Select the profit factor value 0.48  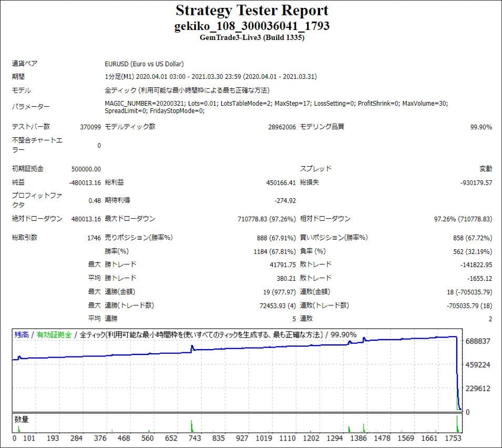click(94, 200)
